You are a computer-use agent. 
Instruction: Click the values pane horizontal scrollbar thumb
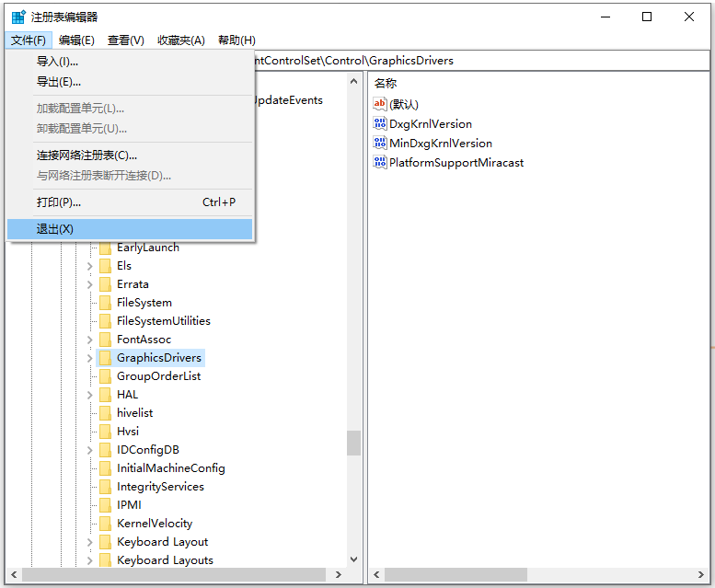456,575
